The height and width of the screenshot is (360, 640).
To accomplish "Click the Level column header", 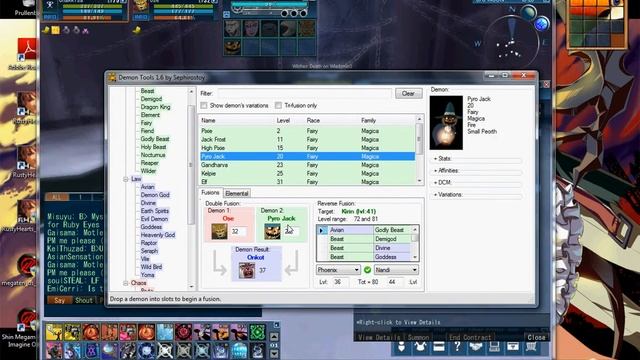I will pos(283,120).
